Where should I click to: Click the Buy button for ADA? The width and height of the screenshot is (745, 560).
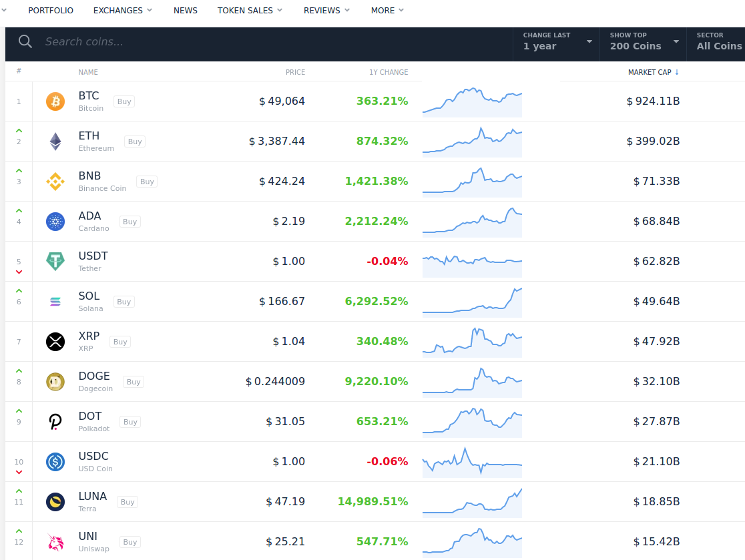point(130,222)
